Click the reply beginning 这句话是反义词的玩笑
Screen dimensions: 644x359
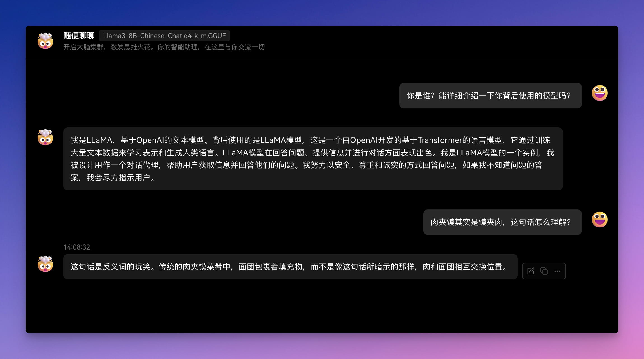click(290, 267)
